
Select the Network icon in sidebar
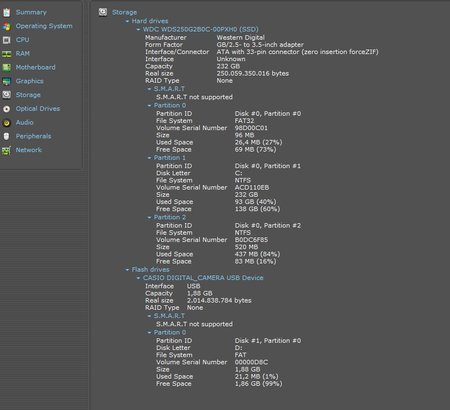[x=7, y=150]
